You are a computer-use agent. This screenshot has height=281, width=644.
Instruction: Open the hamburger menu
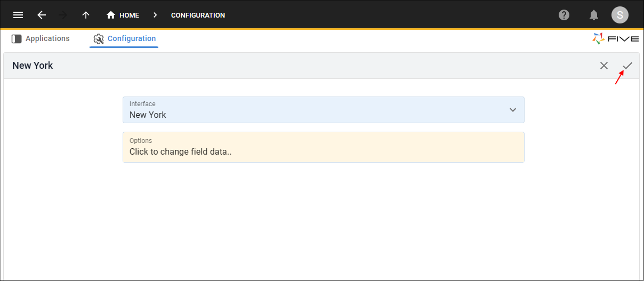tap(18, 15)
